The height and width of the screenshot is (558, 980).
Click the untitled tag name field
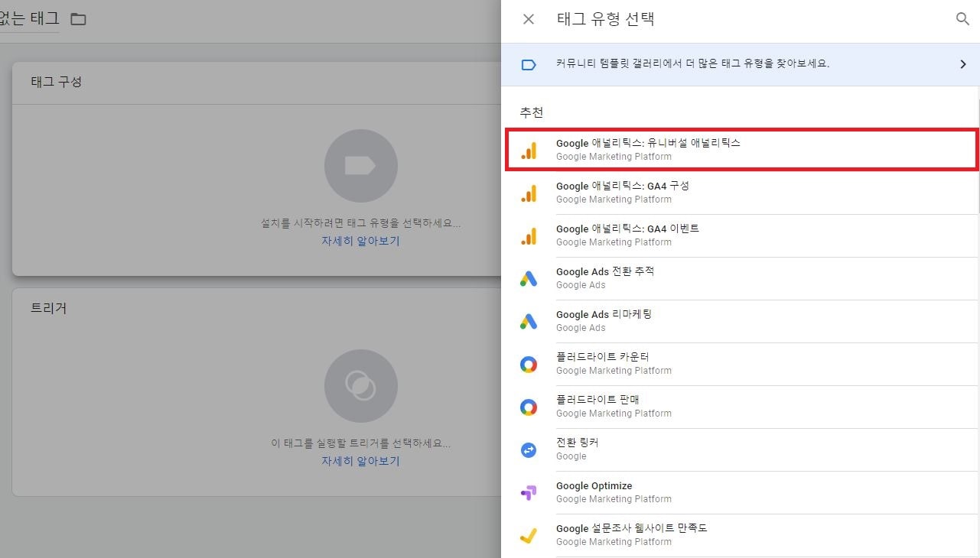(x=29, y=18)
